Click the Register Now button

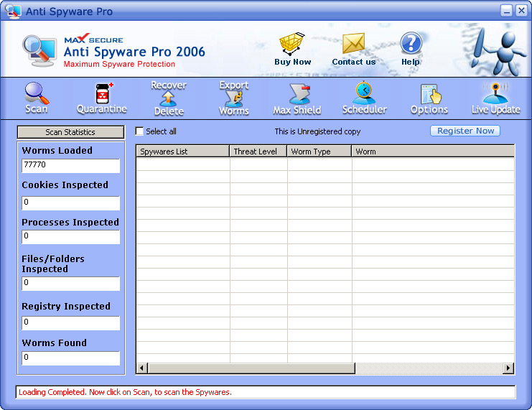[x=465, y=131]
